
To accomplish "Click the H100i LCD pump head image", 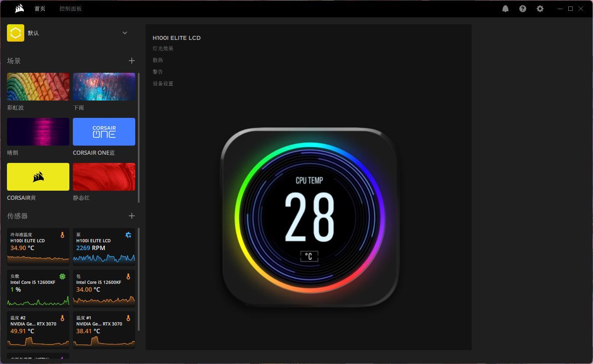I will [310, 218].
